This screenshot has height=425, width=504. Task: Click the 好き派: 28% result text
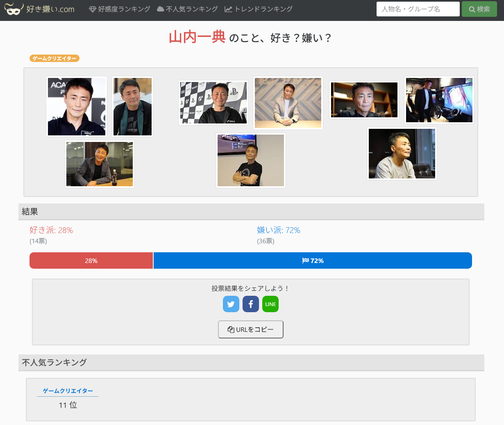coord(51,230)
